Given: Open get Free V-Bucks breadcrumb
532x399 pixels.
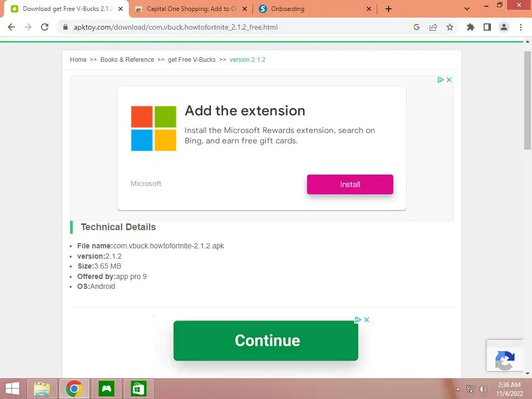Looking at the screenshot, I should 192,60.
